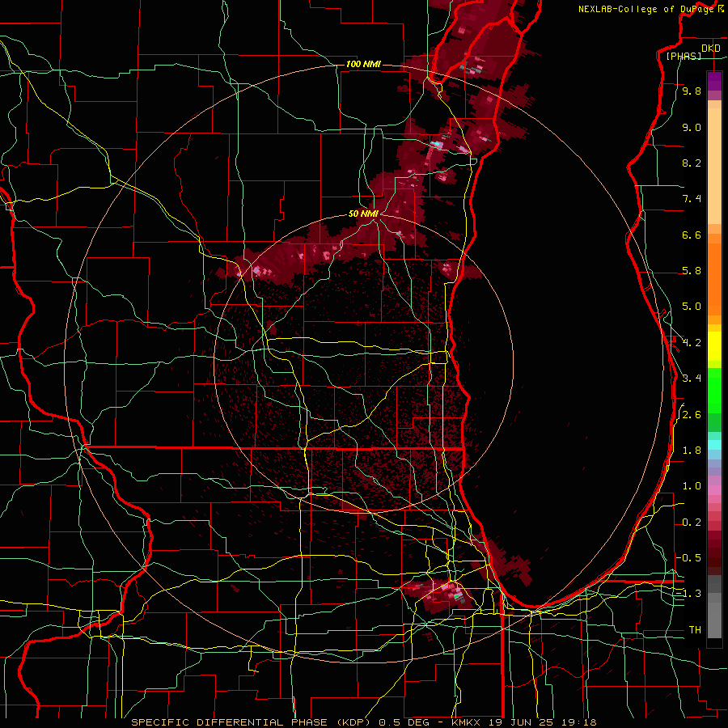Click the 0.2 value on the color scale

692,523
